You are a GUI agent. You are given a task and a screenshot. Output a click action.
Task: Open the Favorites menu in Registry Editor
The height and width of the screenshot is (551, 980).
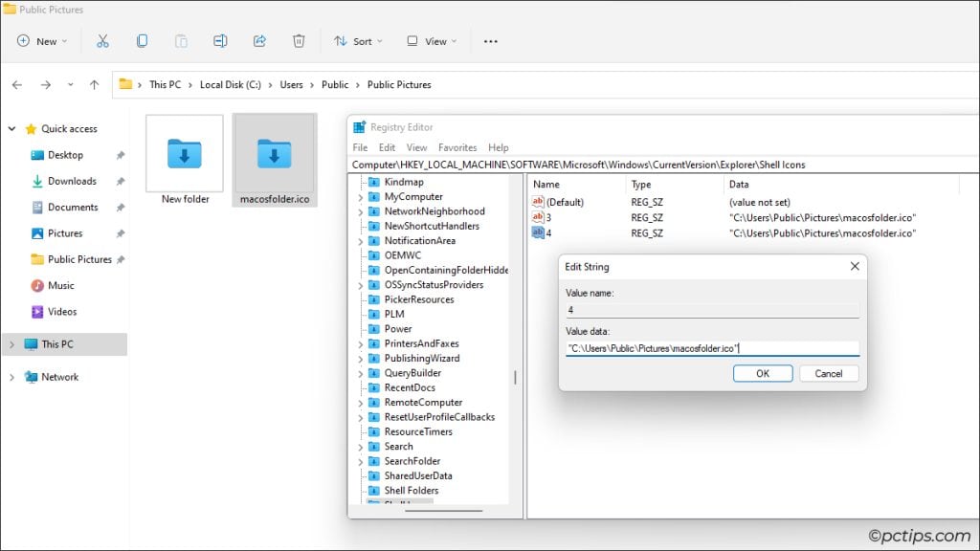click(457, 147)
